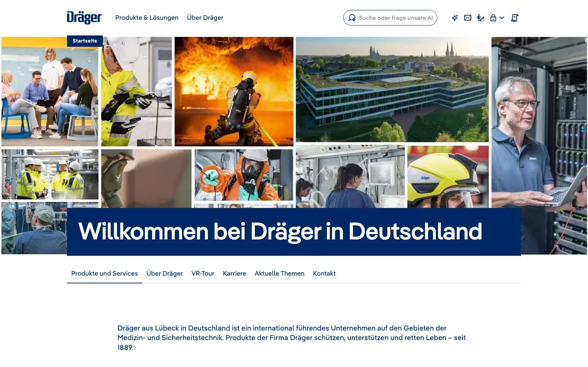The width and height of the screenshot is (588, 367).
Task: Click the AI search magnifier icon
Action: click(352, 18)
